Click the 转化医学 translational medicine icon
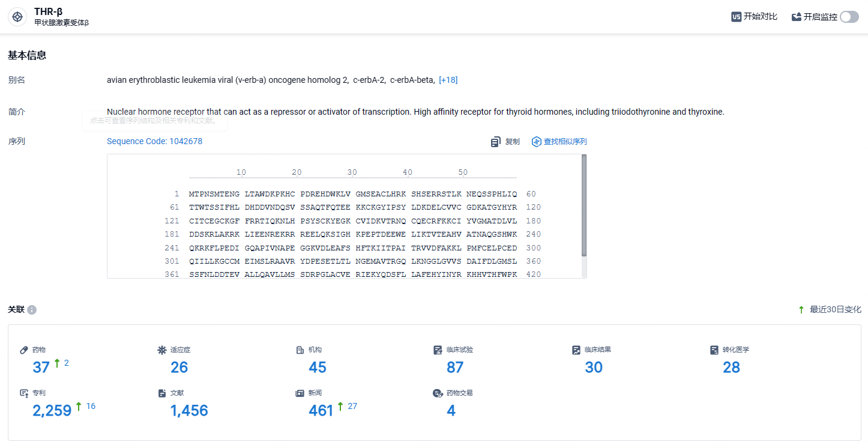This screenshot has width=868, height=445. 714,350
